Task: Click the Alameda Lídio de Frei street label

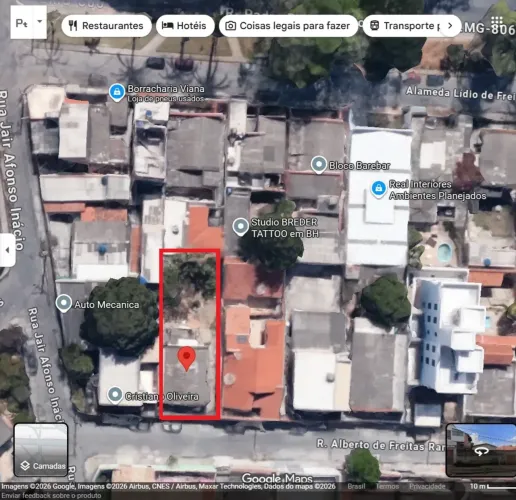Action: [x=460, y=93]
